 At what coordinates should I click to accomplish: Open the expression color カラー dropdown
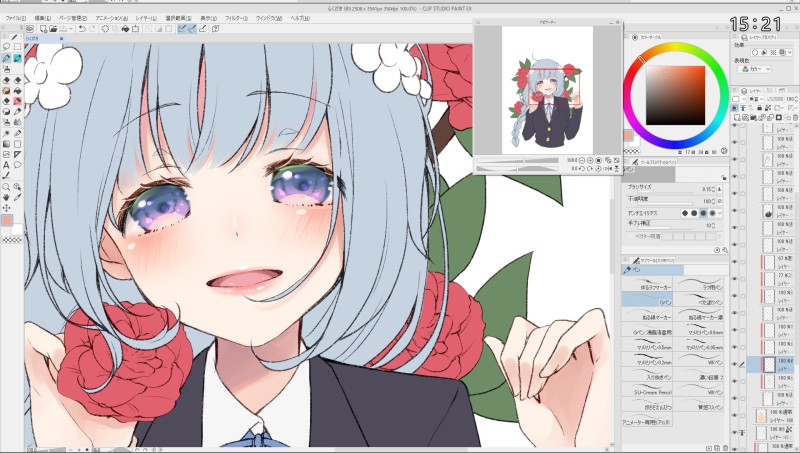pos(757,69)
